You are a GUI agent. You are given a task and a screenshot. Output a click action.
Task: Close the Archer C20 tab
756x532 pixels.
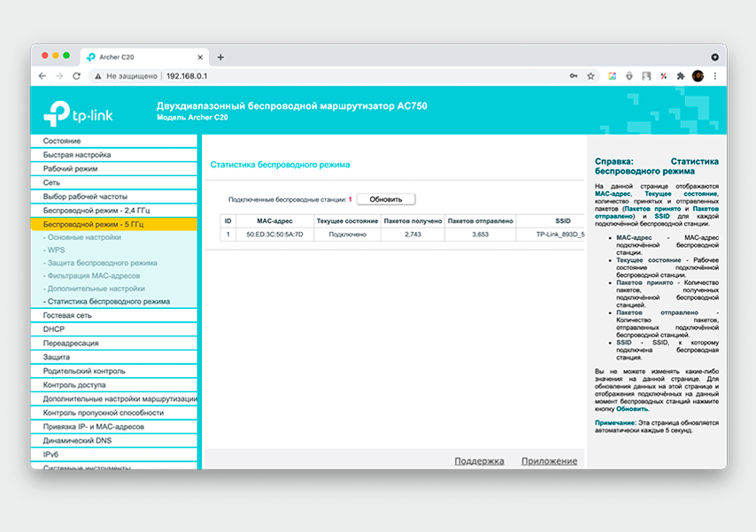[x=200, y=58]
